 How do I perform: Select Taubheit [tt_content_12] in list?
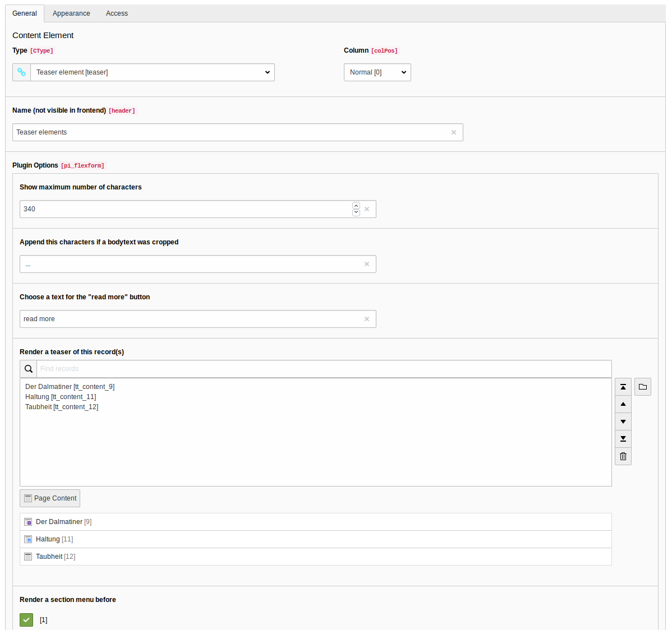pyautogui.click(x=62, y=407)
